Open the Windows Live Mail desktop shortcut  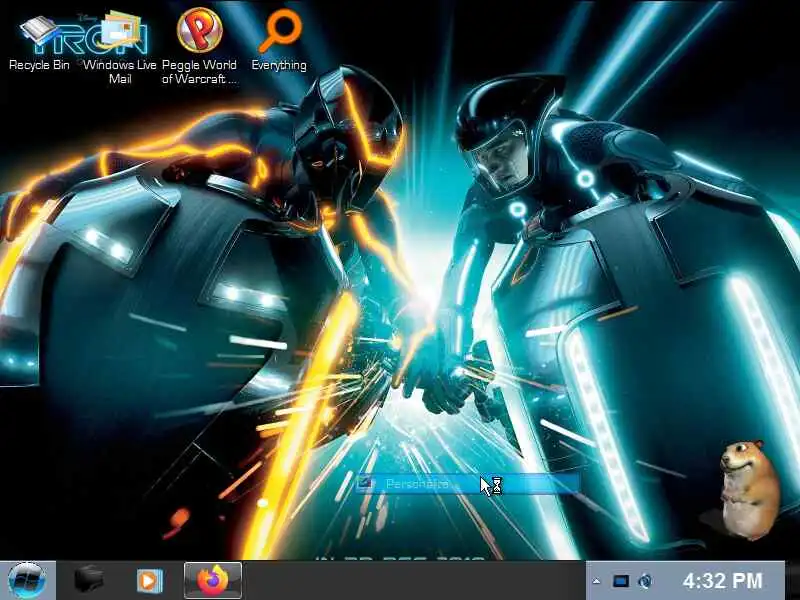tap(119, 47)
